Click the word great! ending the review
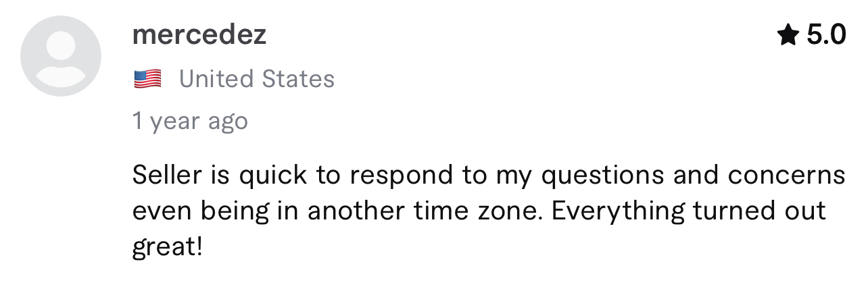Viewport: 868px width, 291px height. [x=168, y=247]
